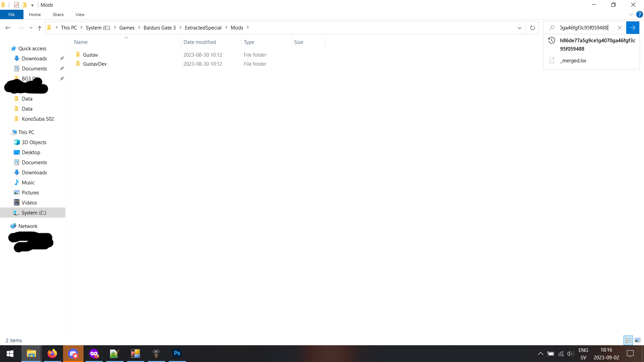Click into the search input field
The image size is (644, 362).
(x=584, y=28)
